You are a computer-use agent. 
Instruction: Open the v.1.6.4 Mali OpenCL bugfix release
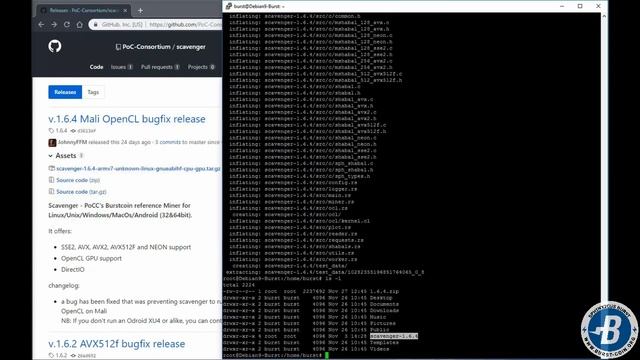pyautogui.click(x=127, y=119)
